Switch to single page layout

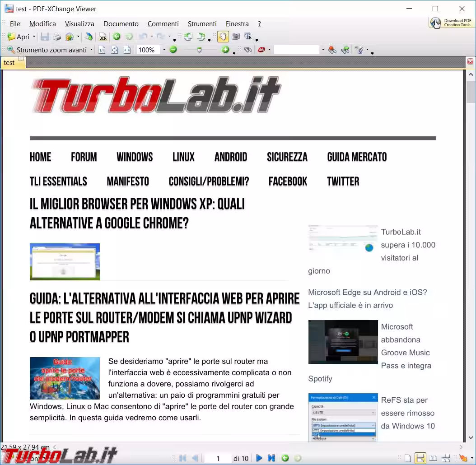point(408,458)
